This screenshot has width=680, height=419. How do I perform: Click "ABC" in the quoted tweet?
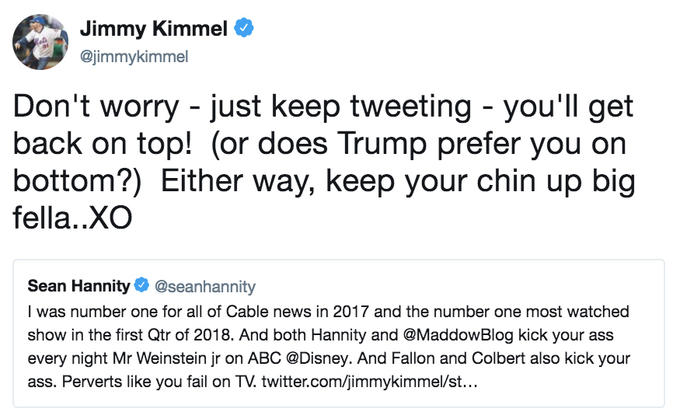pos(265,358)
